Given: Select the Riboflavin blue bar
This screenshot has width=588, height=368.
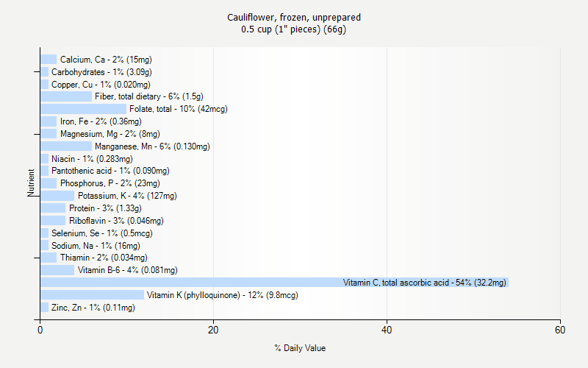Looking at the screenshot, I should 53,220.
